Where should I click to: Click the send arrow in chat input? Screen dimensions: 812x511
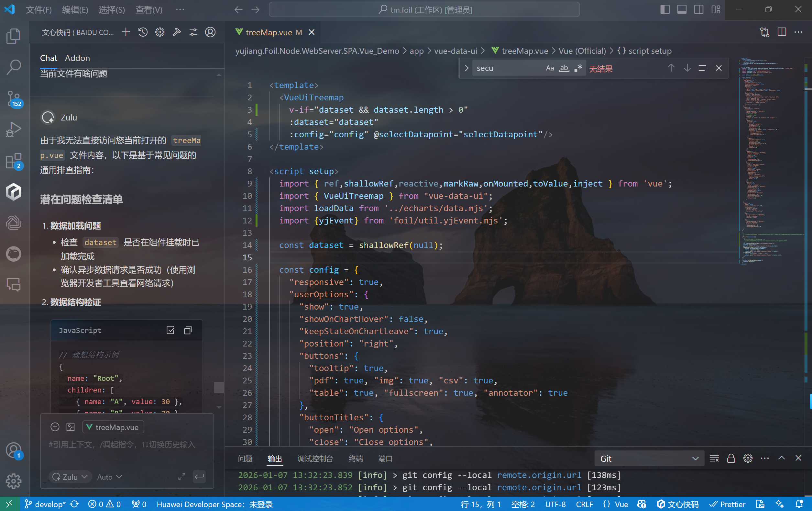point(199,477)
